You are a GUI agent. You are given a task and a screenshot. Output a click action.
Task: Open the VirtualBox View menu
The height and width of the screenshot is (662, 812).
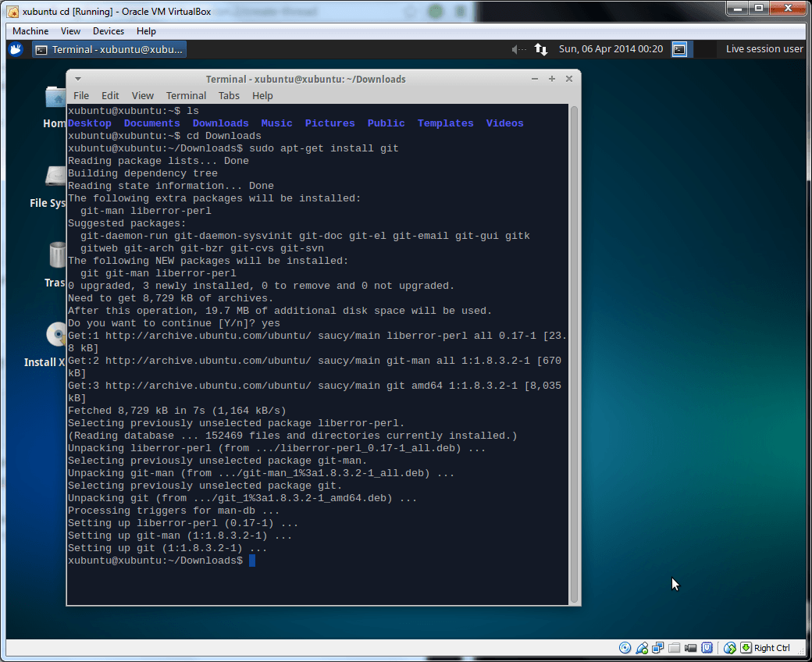tap(70, 31)
